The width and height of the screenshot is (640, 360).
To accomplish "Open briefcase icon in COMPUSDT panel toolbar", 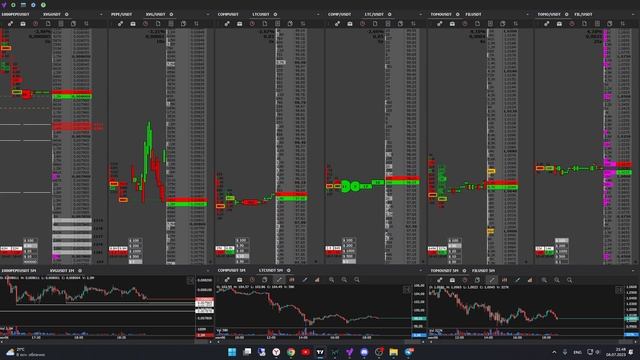I will (x=240, y=24).
